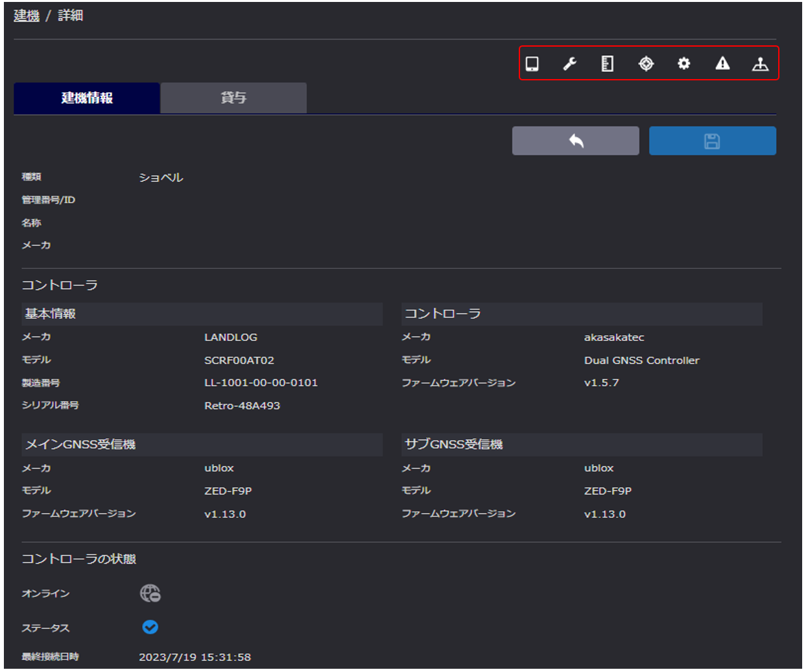The width and height of the screenshot is (808, 672).
Task: Go to 建機 breadcrumb link
Action: pos(27,16)
